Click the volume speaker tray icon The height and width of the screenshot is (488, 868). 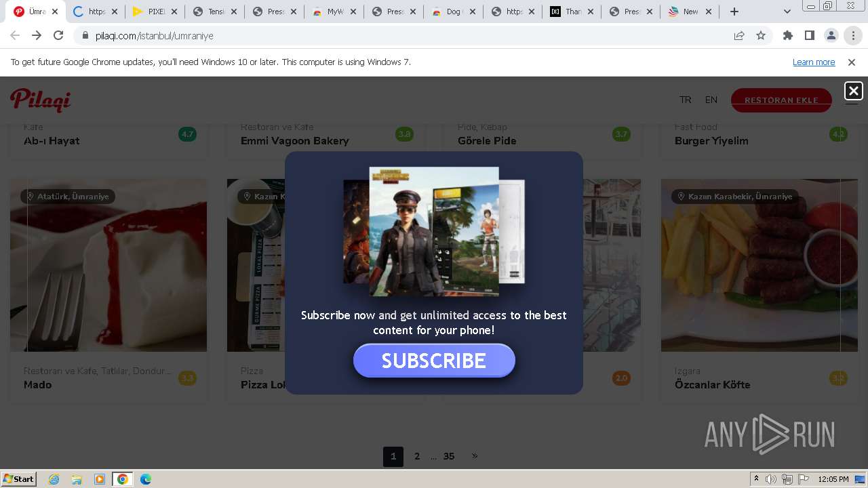pyautogui.click(x=771, y=479)
